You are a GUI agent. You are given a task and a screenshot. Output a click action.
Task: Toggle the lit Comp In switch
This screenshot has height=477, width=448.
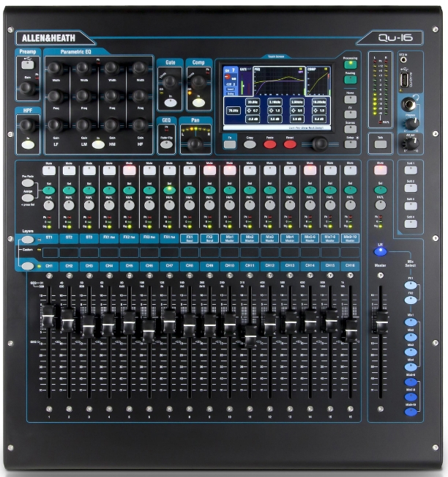(x=198, y=103)
